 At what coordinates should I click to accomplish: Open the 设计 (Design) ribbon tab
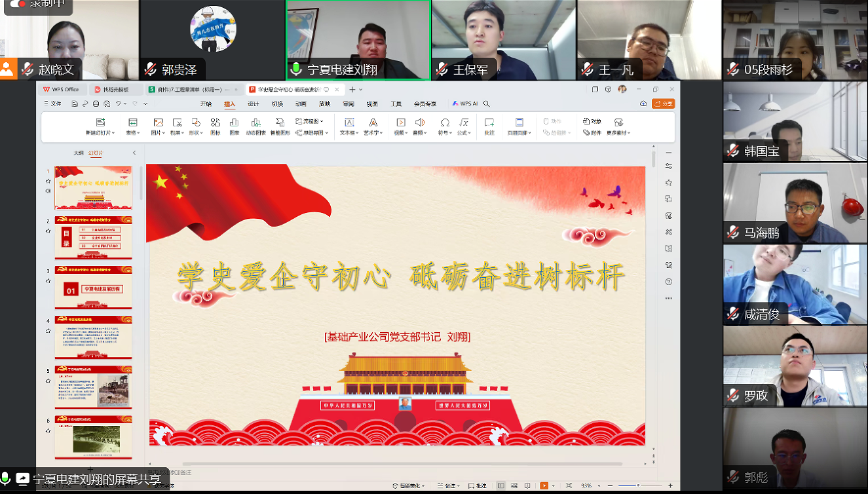point(253,104)
